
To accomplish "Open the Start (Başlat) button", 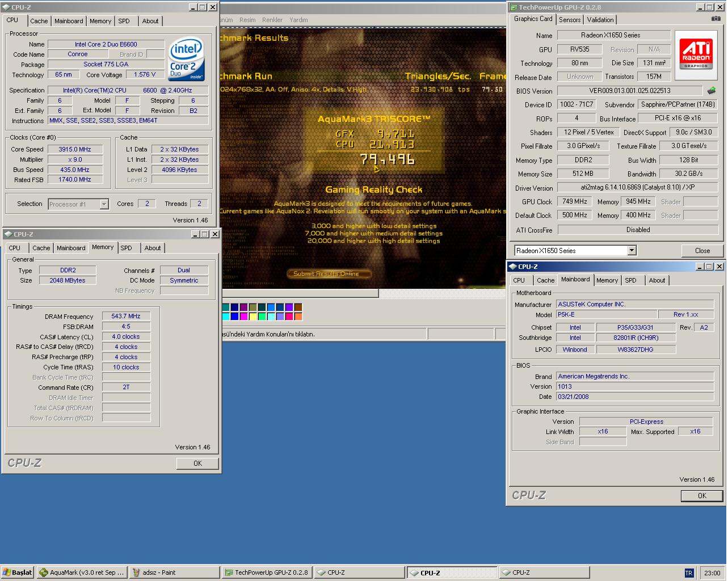I will point(18,572).
